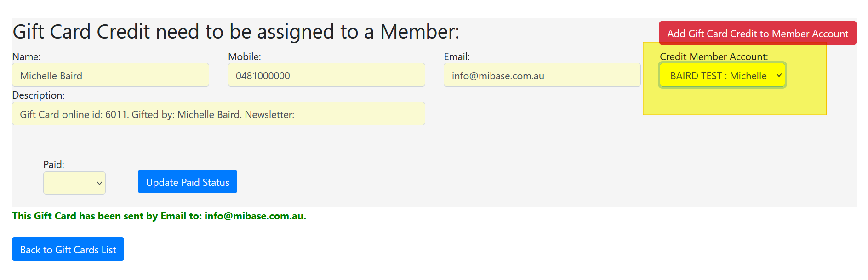
Task: Click the email address in green confirmation message
Action: point(255,216)
